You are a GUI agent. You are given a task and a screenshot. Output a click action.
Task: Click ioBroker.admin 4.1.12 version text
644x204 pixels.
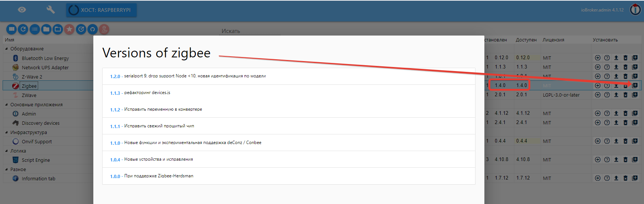click(602, 10)
